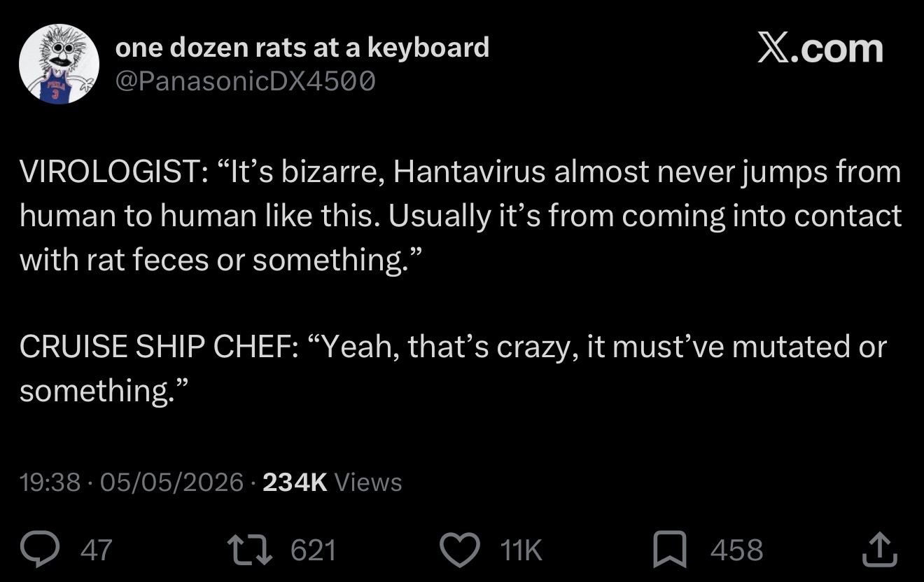Open the 19:38 timestamp link
Image resolution: width=924 pixels, height=582 pixels.
[x=50, y=482]
